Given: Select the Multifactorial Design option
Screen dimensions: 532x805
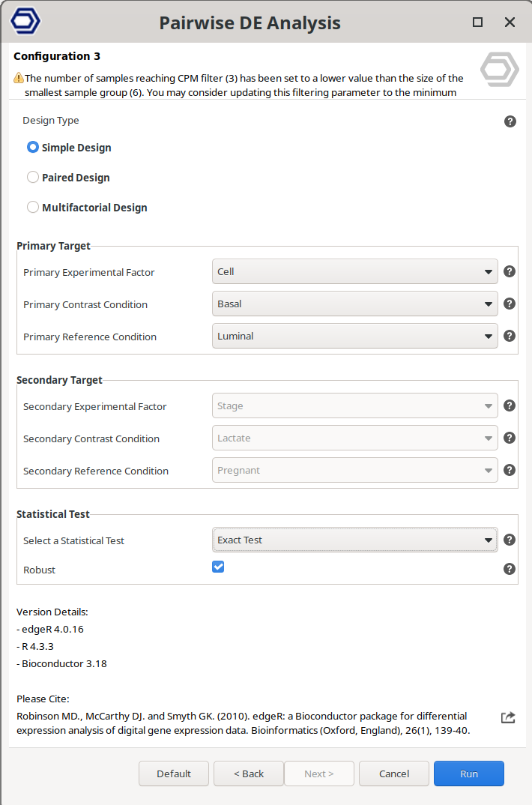Looking at the screenshot, I should click(x=33, y=208).
